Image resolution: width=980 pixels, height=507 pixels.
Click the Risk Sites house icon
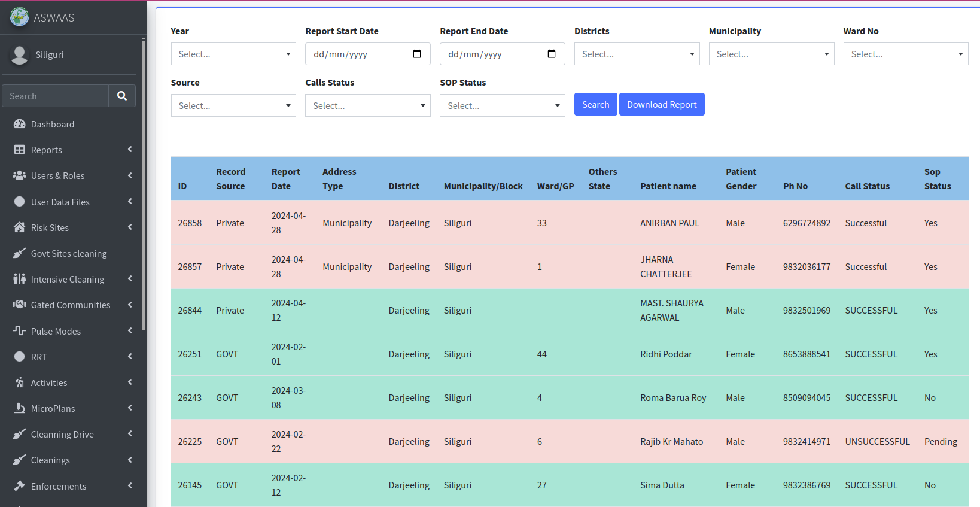click(x=20, y=227)
